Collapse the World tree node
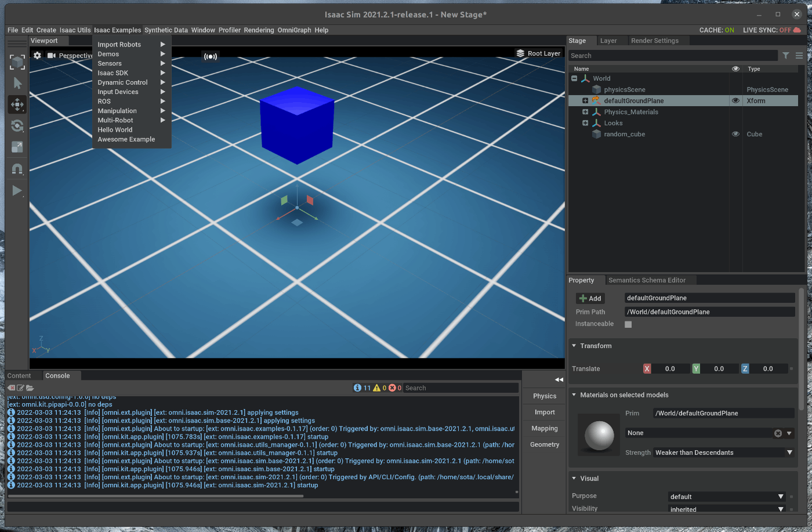This screenshot has height=532, width=812. pyautogui.click(x=574, y=78)
